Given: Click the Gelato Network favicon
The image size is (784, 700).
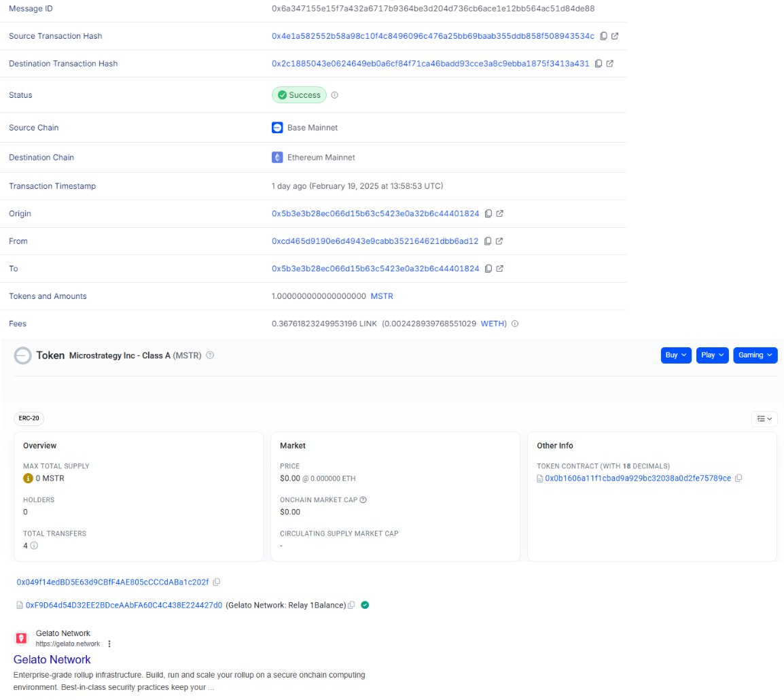Looking at the screenshot, I should (x=21, y=638).
